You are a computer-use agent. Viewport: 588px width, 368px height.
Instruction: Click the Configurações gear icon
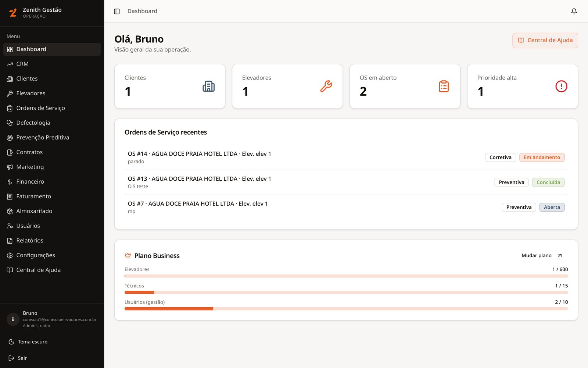10,255
